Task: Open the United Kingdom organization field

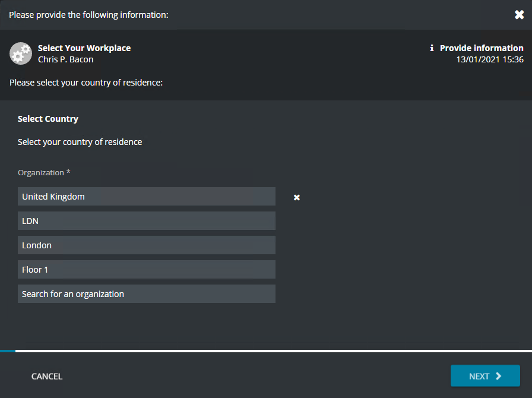Action: (146, 197)
